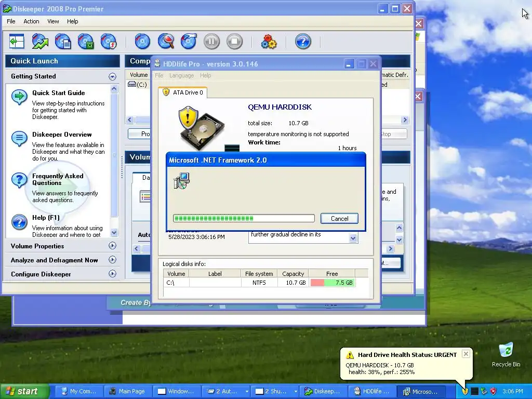
Task: Click Diskeeper Overview speech bubble icon
Action: pos(19,139)
